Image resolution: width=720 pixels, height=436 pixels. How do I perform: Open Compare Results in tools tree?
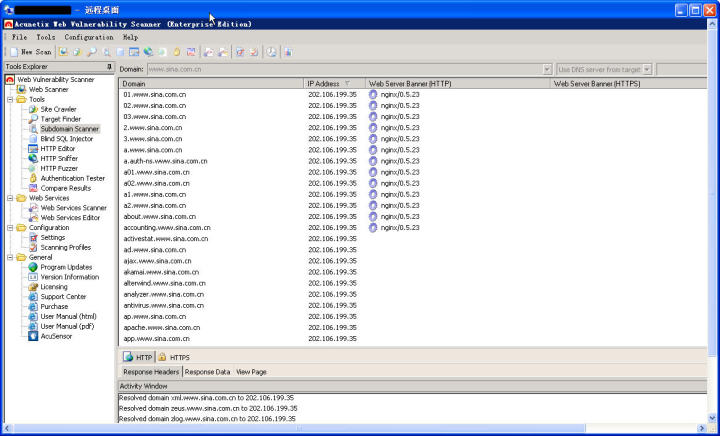coord(65,188)
